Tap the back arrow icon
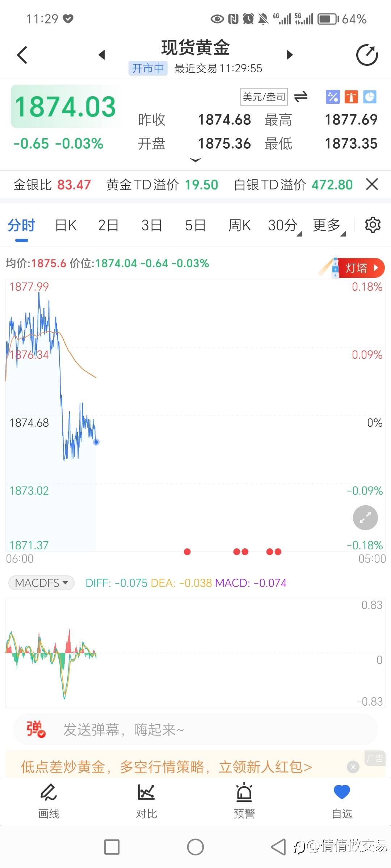391x868 pixels. [x=22, y=55]
